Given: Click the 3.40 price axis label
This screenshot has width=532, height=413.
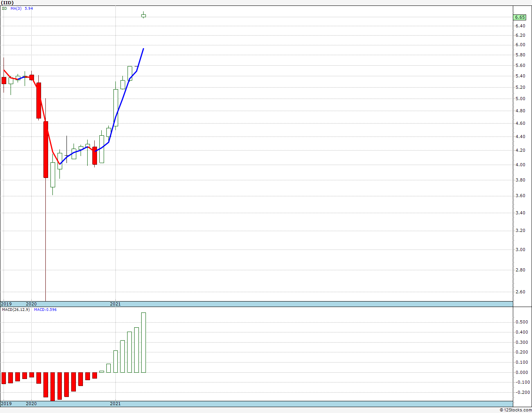Looking at the screenshot, I should (520, 213).
